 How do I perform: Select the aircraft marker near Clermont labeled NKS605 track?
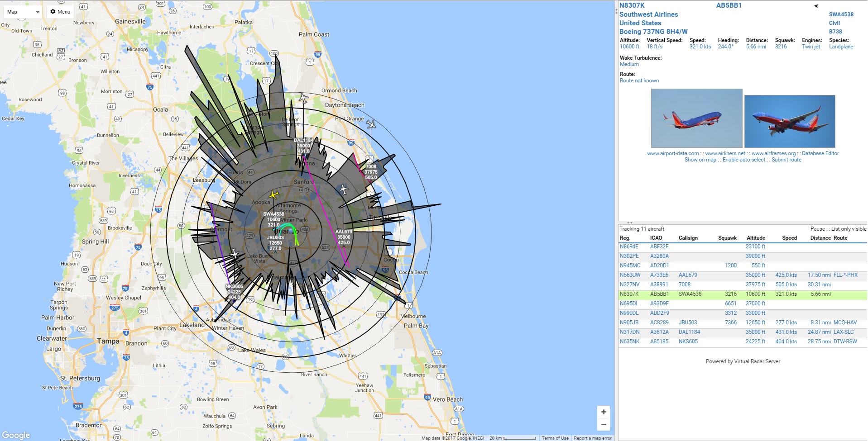tap(235, 253)
